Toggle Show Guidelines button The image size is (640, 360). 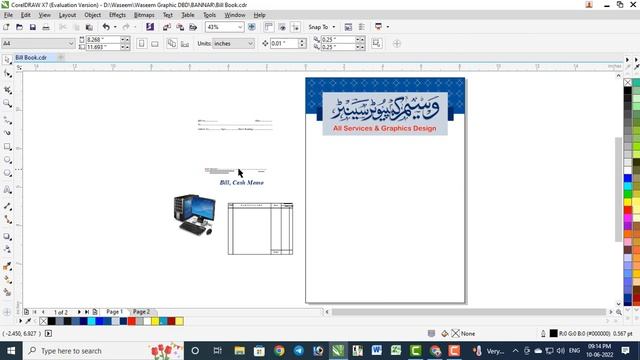point(295,27)
